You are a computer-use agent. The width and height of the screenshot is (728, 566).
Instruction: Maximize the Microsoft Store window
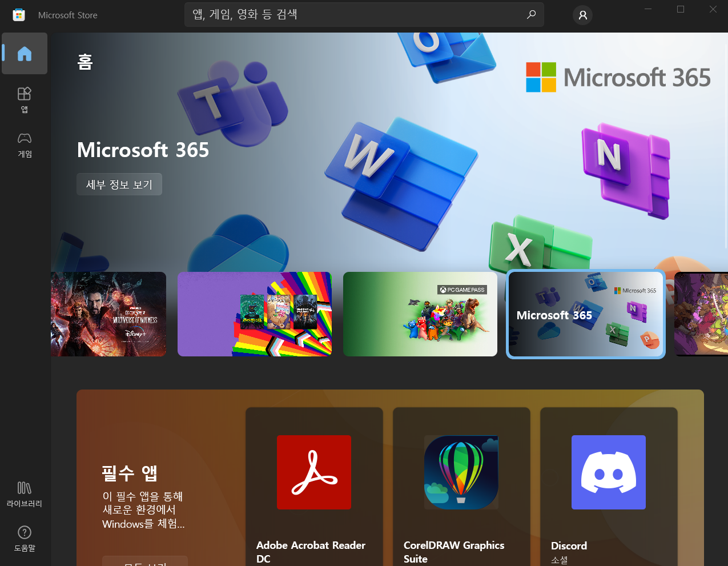click(681, 9)
